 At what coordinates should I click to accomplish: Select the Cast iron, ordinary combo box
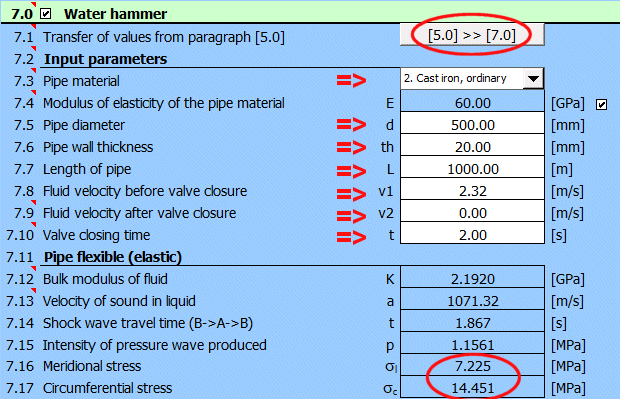click(472, 79)
